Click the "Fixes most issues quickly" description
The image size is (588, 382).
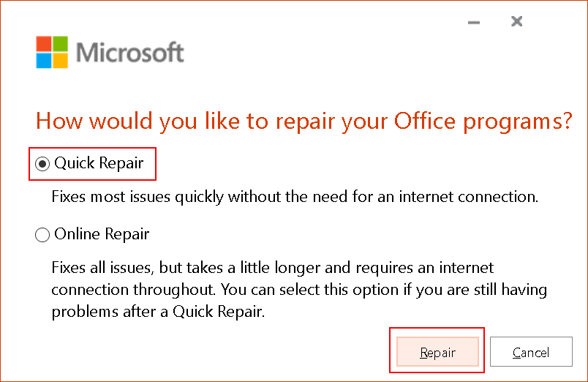(295, 197)
